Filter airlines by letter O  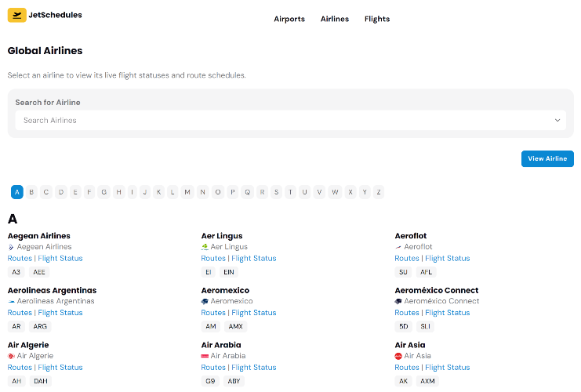(218, 192)
